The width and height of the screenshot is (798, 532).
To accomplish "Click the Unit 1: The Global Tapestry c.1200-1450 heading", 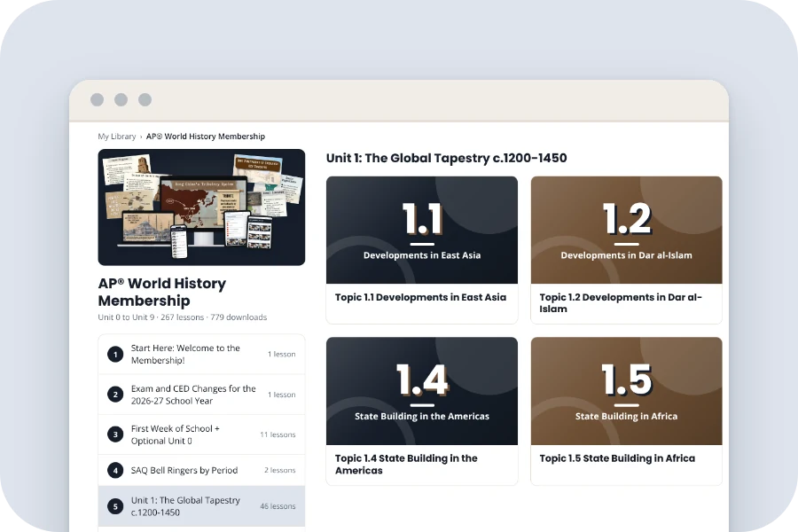I will click(x=446, y=159).
